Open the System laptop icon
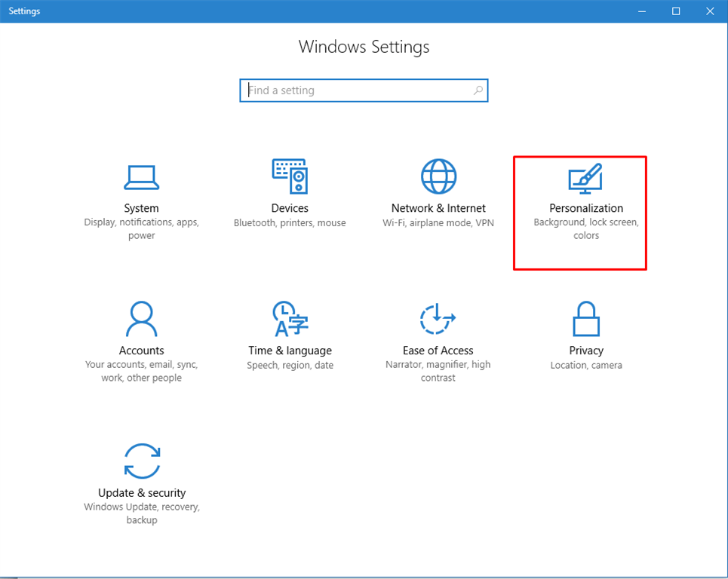728x579 pixels. click(142, 177)
